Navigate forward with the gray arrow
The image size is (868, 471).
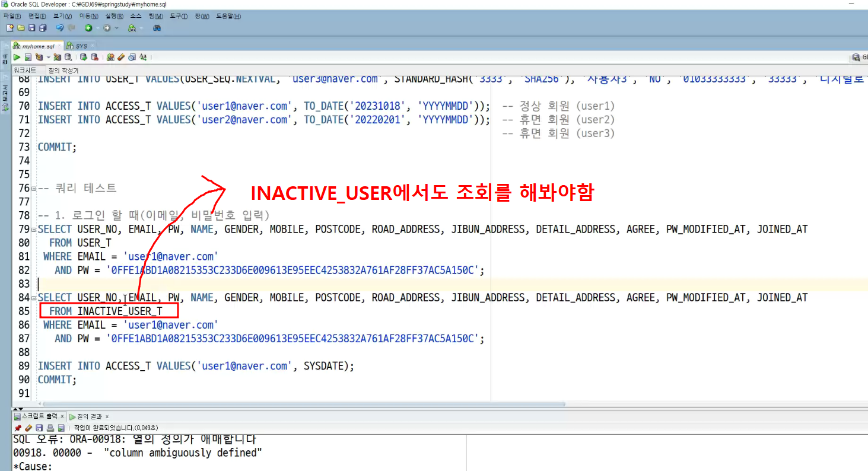click(x=107, y=28)
